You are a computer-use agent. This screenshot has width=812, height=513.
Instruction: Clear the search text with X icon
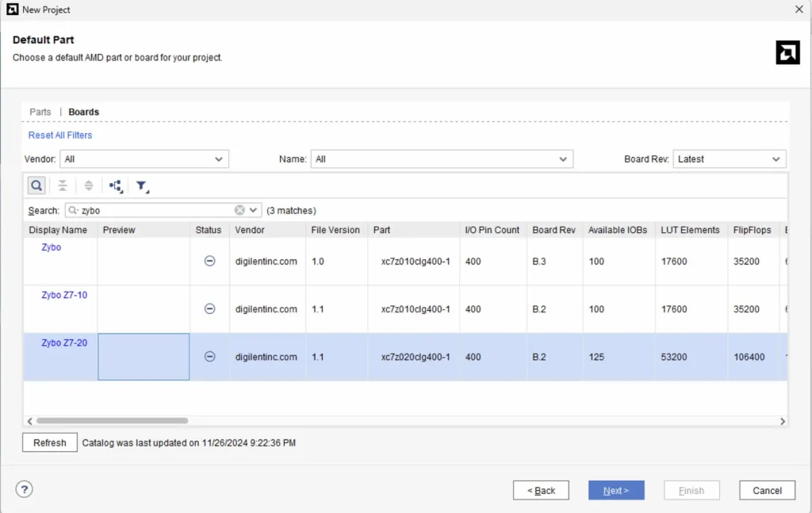click(x=239, y=210)
